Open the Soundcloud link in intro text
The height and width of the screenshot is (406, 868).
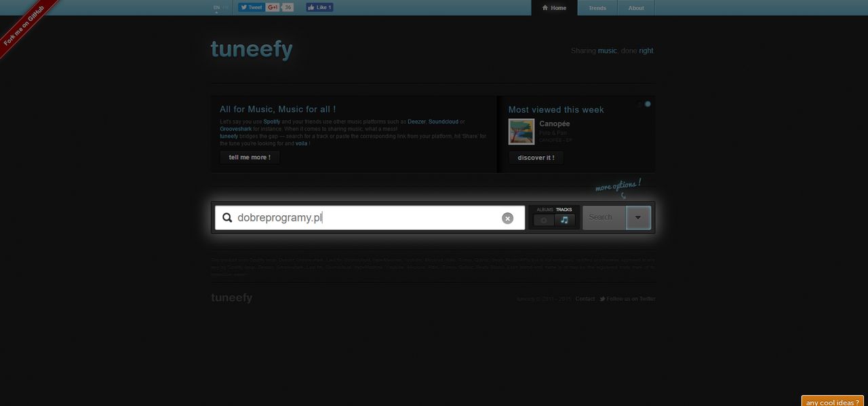443,122
